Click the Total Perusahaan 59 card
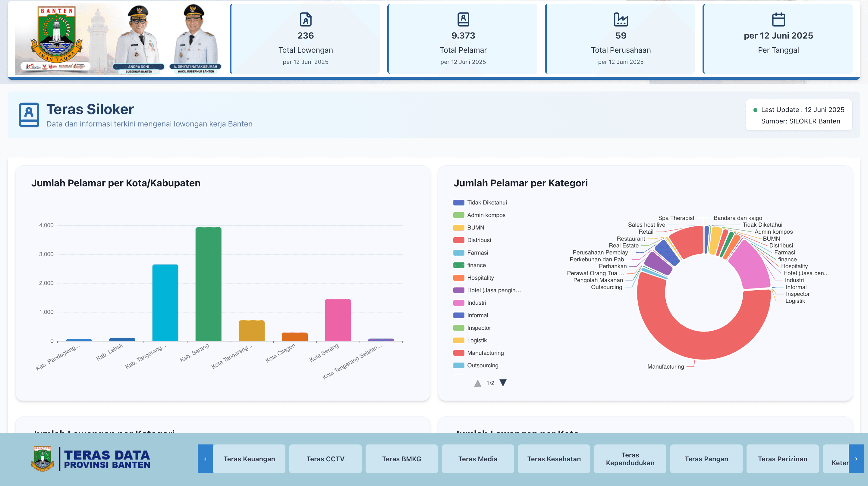The height and width of the screenshot is (486, 868). (x=620, y=39)
